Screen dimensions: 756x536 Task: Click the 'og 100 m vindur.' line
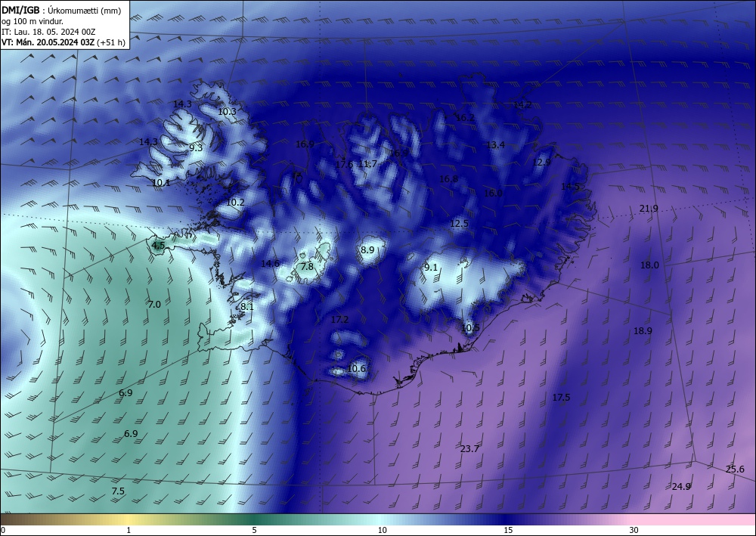click(33, 21)
